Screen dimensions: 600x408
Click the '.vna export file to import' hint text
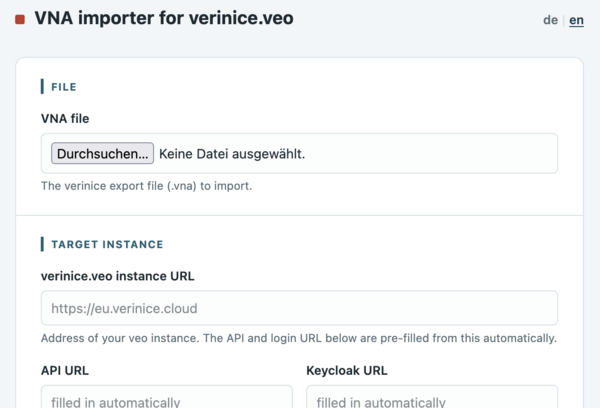pos(147,186)
